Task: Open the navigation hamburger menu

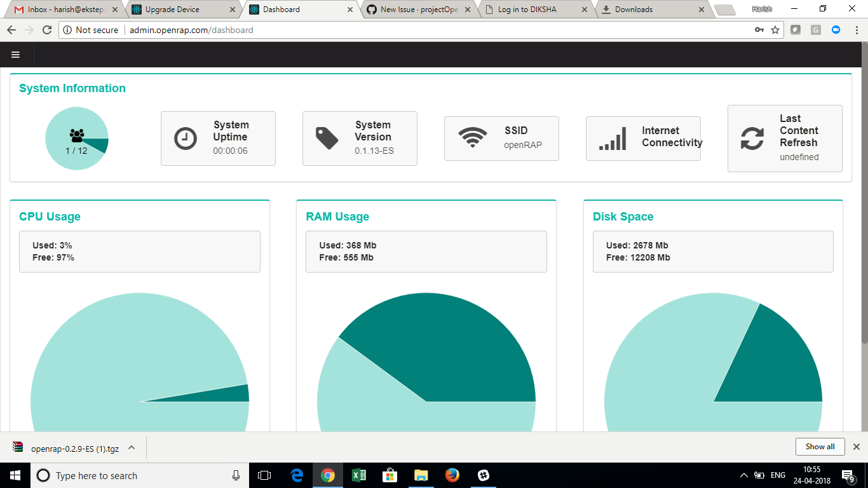Action: pos(15,55)
